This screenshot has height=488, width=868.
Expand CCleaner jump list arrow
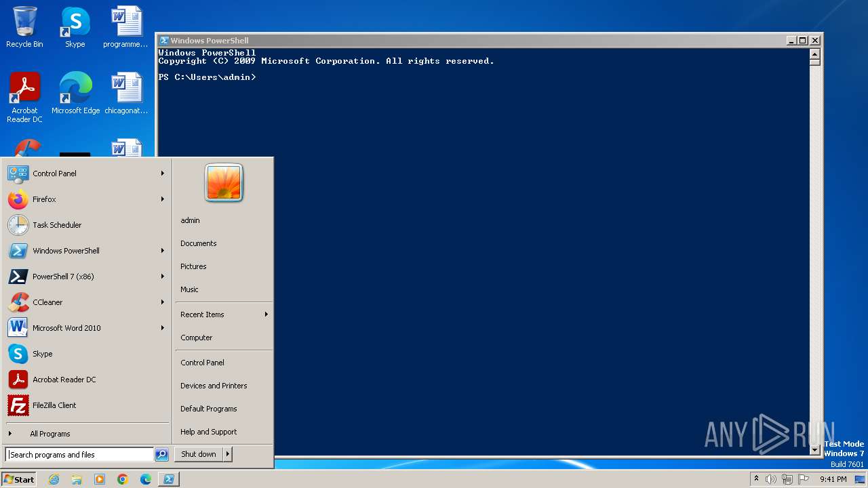click(x=162, y=302)
